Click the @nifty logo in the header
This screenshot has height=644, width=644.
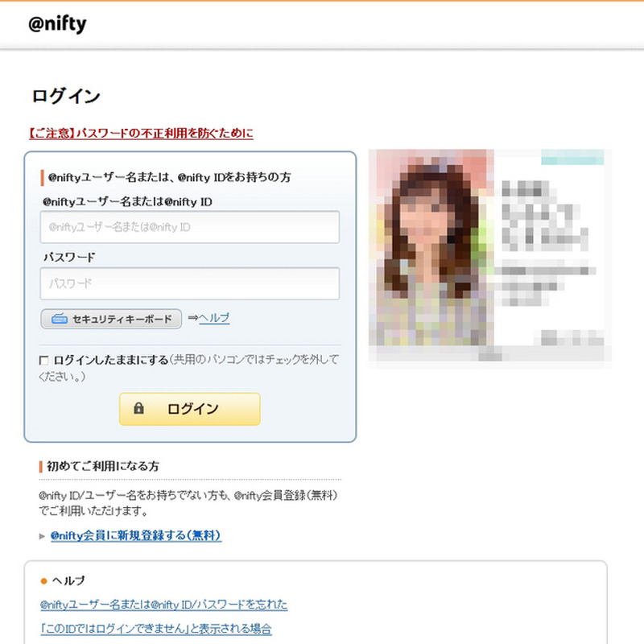coord(57,24)
